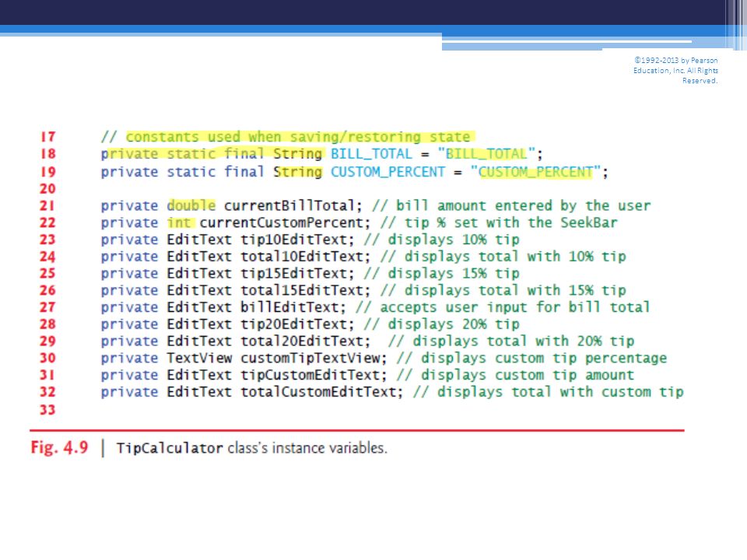This screenshot has width=747, height=560.
Task: Click 'String' type on line 19
Action: [x=298, y=172]
